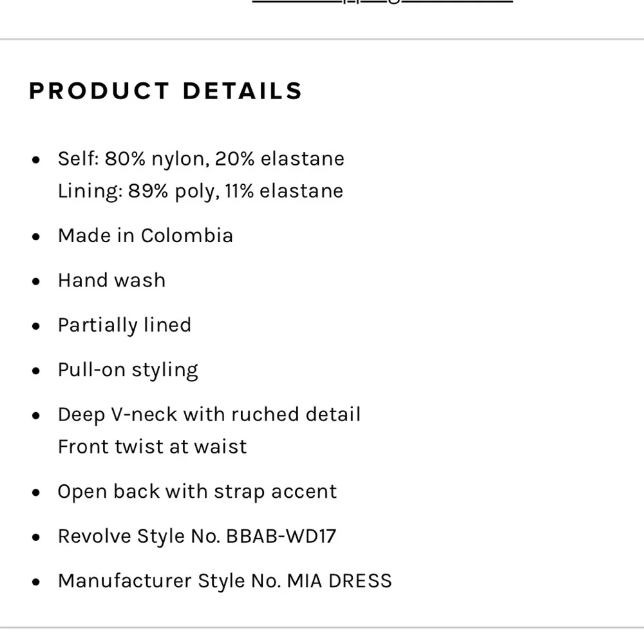Click the bullet beside 'Made in Colombia'
This screenshot has height=644, width=644.
36,237
